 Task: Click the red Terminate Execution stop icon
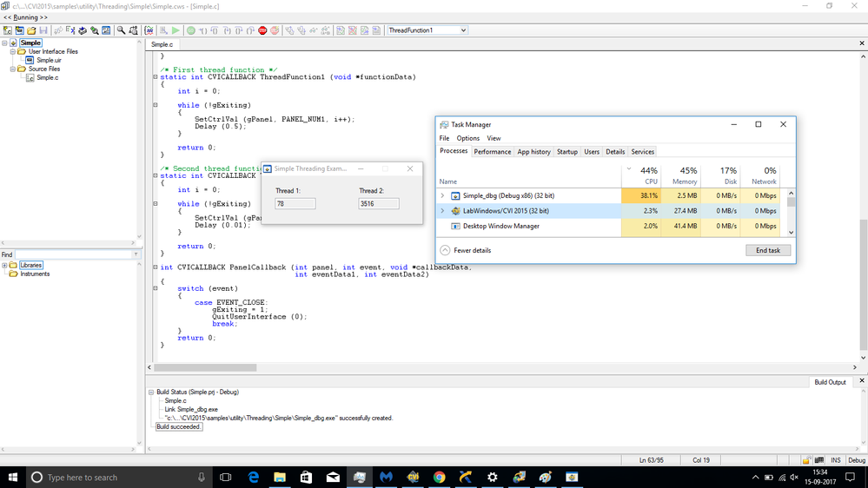click(x=262, y=30)
